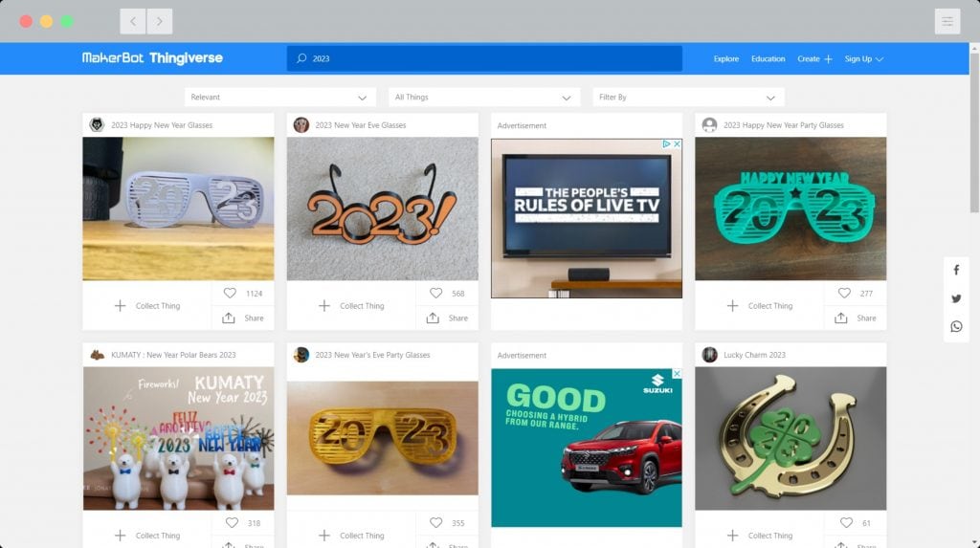Go to the Education menu item
Image resolution: width=980 pixels, height=548 pixels.
pos(768,59)
